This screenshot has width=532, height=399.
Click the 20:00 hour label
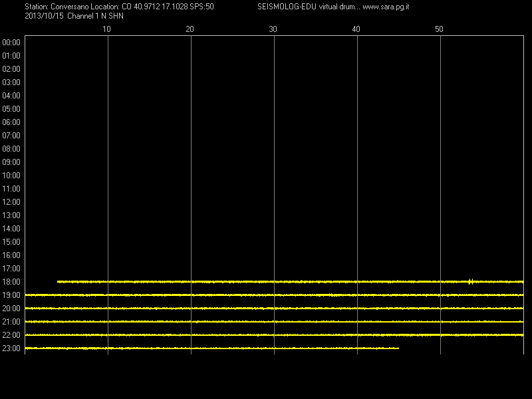tap(11, 309)
